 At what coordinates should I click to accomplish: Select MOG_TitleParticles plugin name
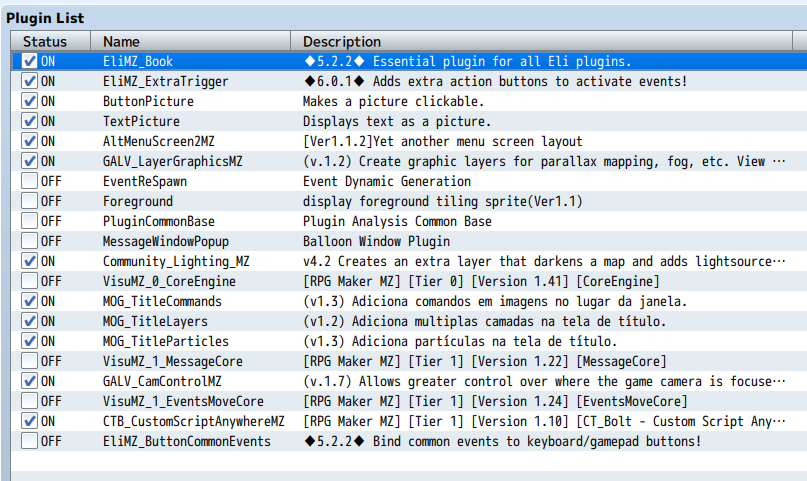(166, 342)
